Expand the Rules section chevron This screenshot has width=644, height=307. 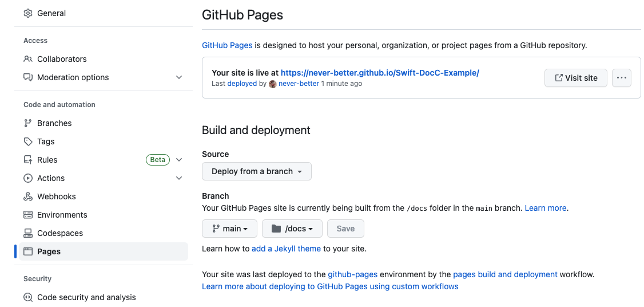(179, 160)
